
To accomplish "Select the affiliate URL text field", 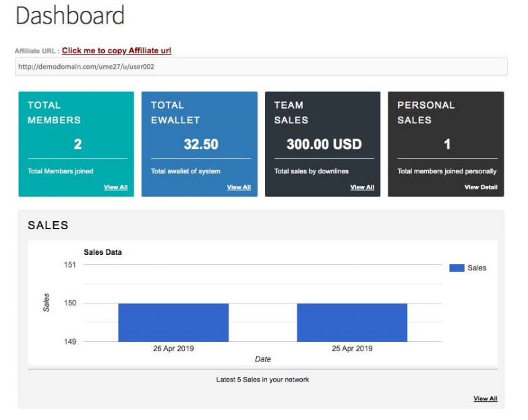I will [261, 66].
